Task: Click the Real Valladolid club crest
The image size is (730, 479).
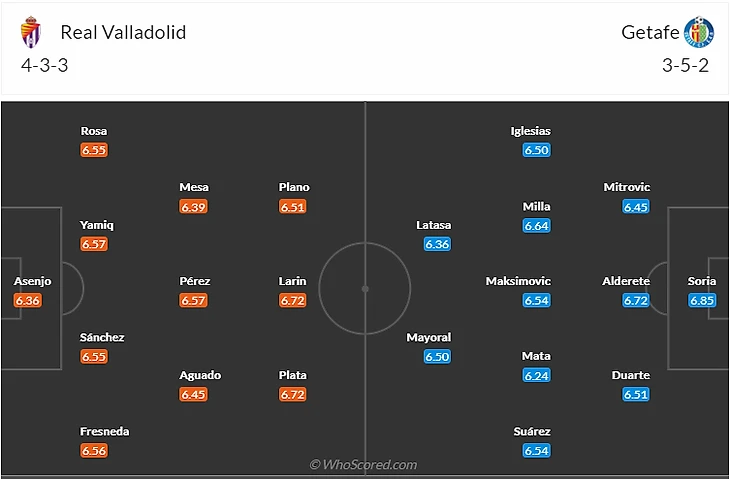Action: pyautogui.click(x=30, y=33)
